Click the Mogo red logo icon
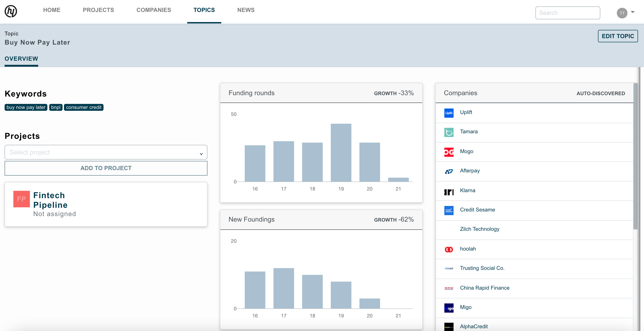Viewport: 644px width, 331px height. point(449,152)
